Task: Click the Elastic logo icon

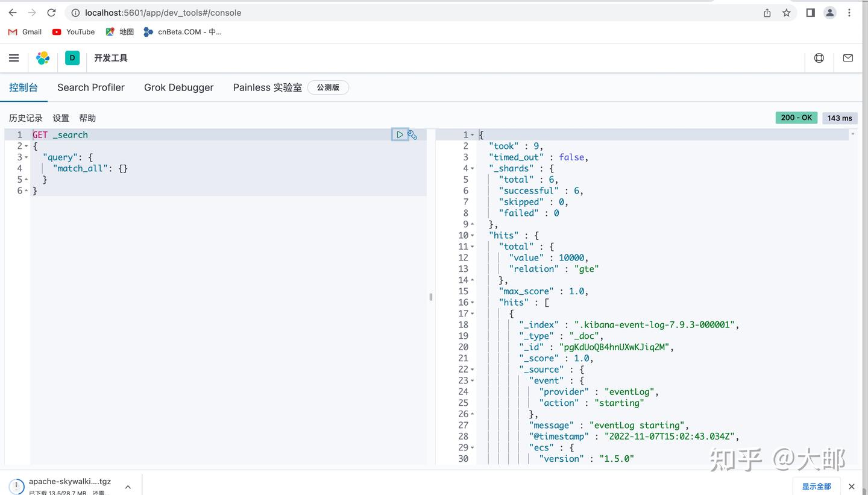Action: pyautogui.click(x=42, y=58)
